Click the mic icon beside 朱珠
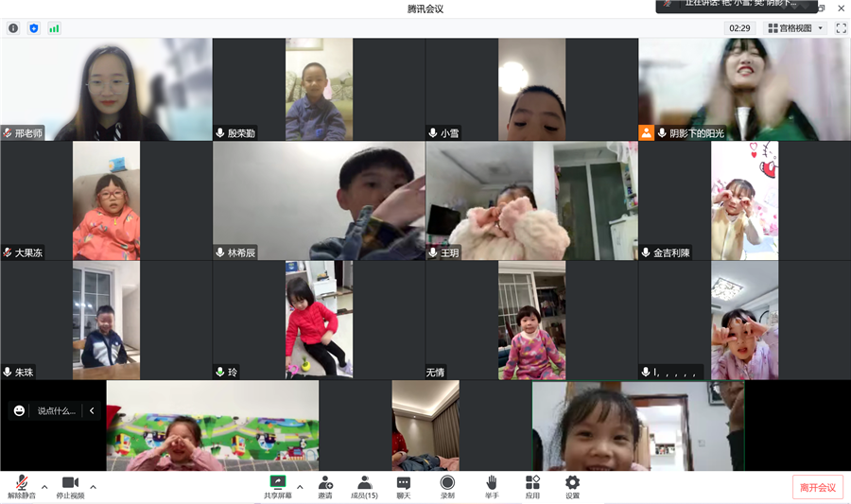The height and width of the screenshot is (504, 851). (x=8, y=372)
